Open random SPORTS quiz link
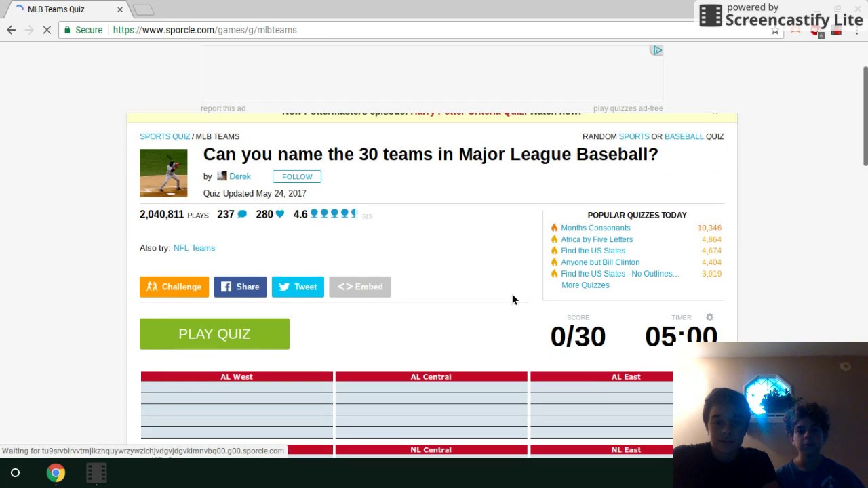 coord(634,136)
